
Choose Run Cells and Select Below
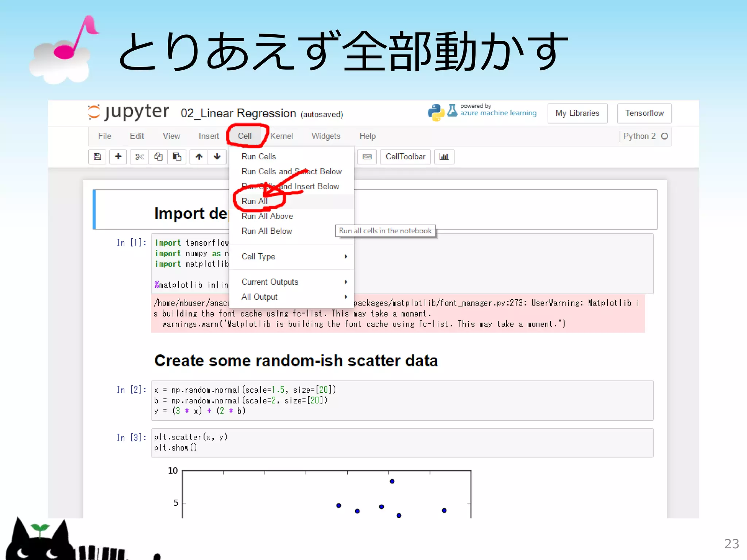click(291, 171)
